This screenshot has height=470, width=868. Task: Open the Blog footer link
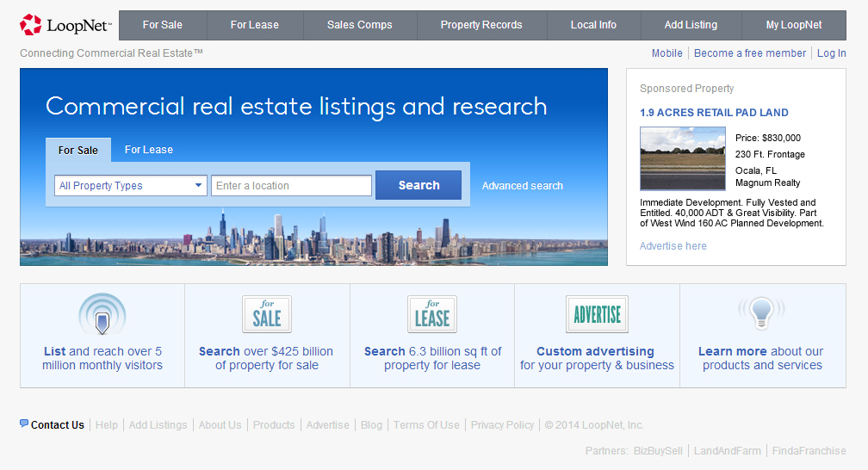pos(371,424)
